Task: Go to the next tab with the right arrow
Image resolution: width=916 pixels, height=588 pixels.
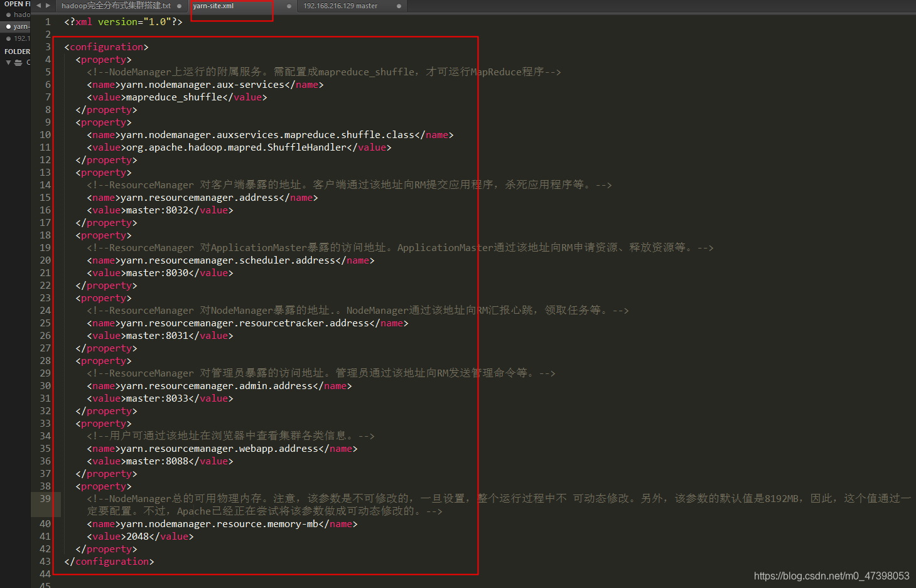Action: coord(48,6)
